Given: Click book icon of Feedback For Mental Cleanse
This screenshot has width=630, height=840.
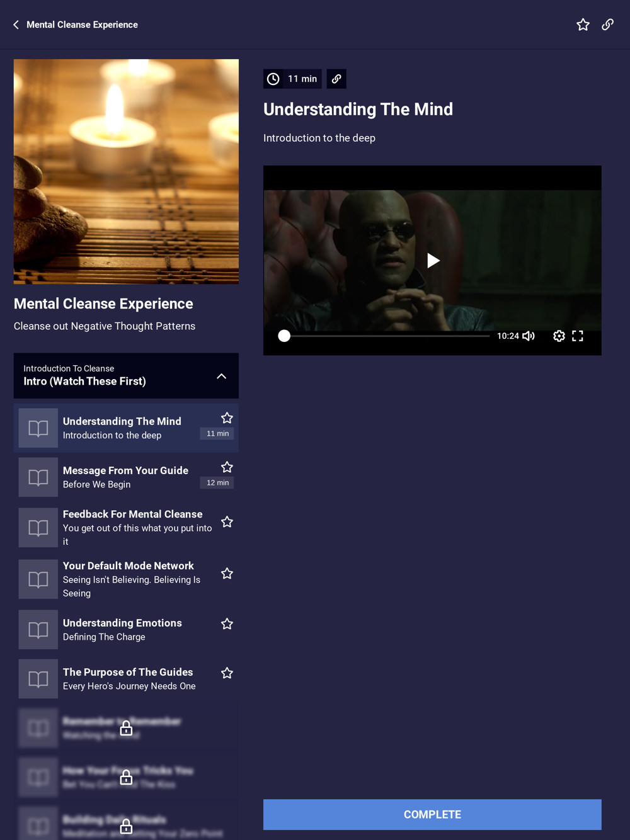Looking at the screenshot, I should pos(38,528).
